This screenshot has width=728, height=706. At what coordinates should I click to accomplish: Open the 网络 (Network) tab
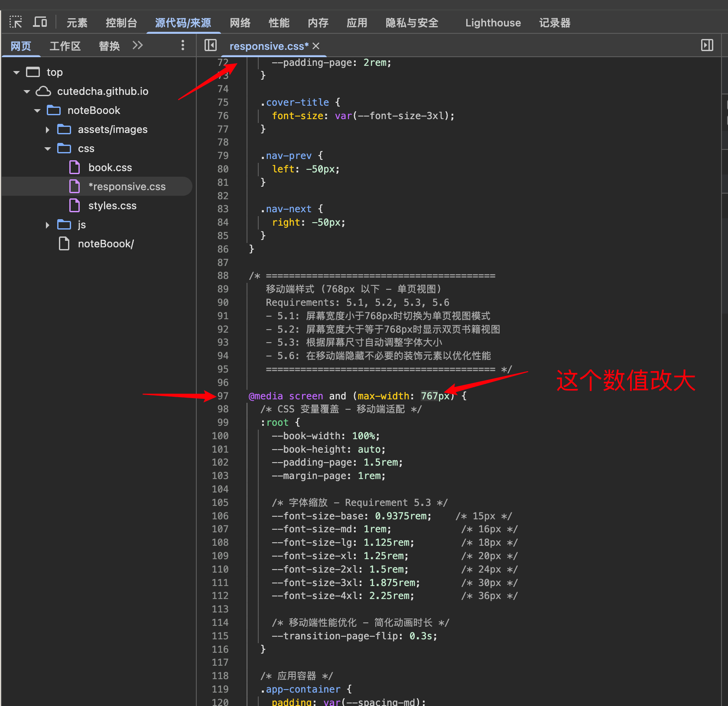240,23
